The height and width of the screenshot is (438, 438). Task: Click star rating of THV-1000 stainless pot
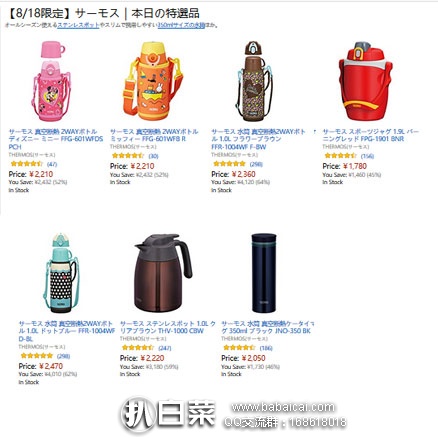pyautogui.click(x=138, y=348)
